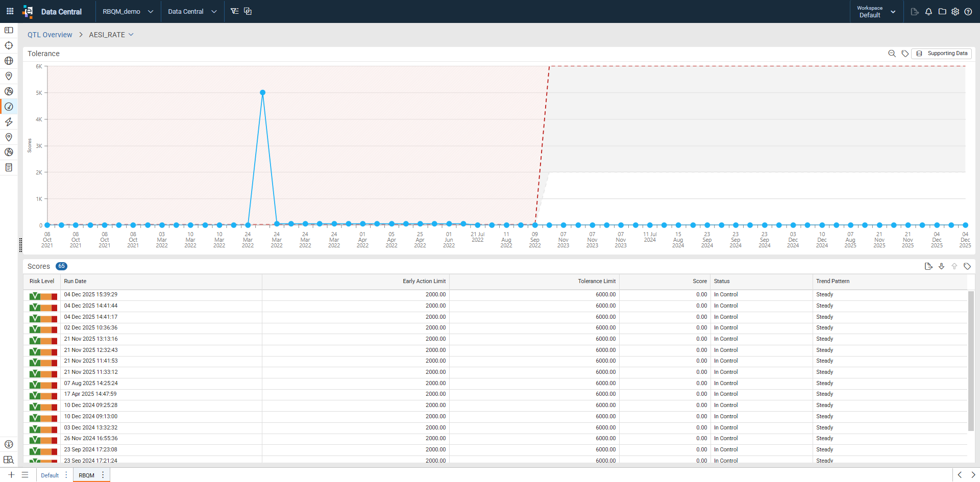Open the search-grid icon at bottom of sidebar
This screenshot has height=482, width=980.
[9, 460]
